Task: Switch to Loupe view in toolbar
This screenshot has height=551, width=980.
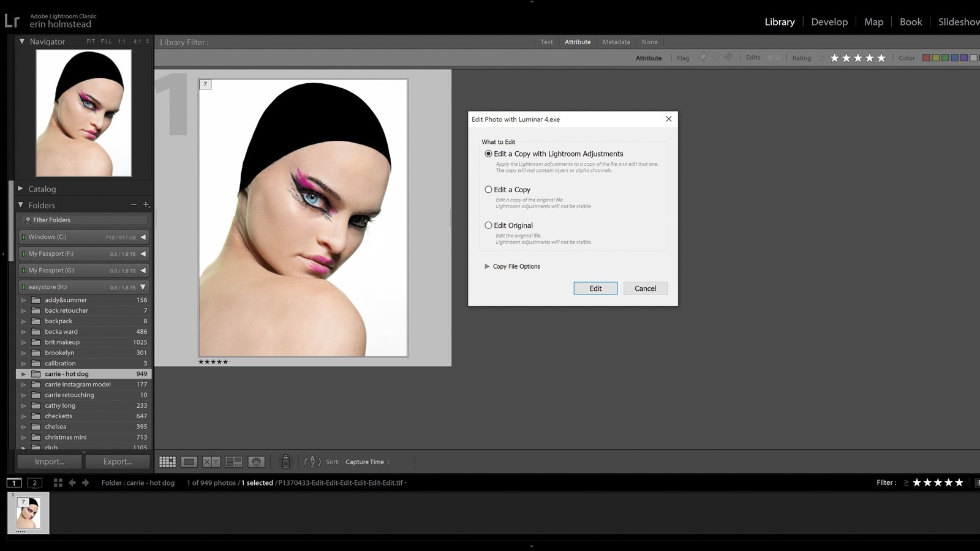Action: 189,462
